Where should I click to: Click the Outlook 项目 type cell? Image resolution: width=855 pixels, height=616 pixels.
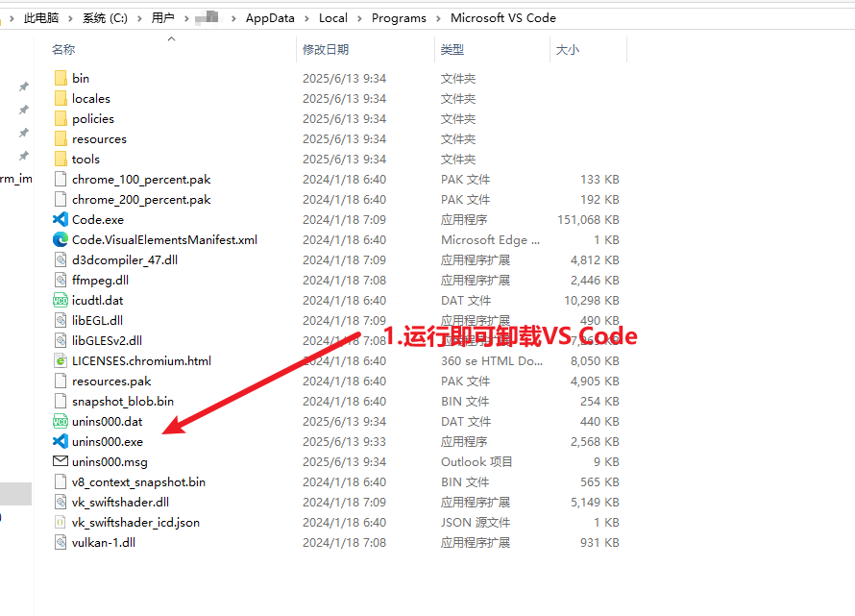click(x=476, y=461)
